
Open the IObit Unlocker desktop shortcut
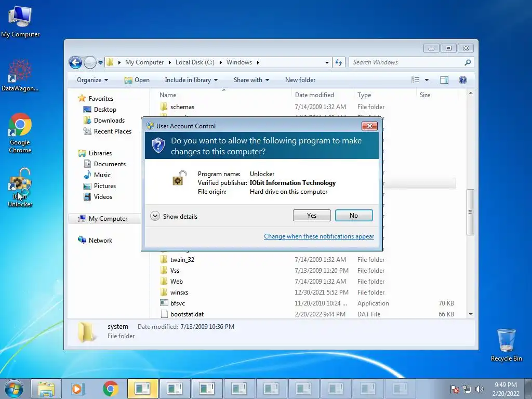click(x=20, y=188)
